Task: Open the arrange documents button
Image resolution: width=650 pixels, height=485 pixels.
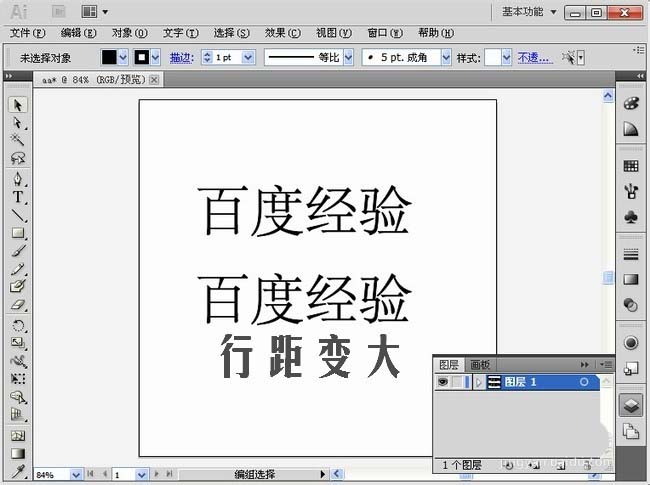Action: tap(95, 12)
